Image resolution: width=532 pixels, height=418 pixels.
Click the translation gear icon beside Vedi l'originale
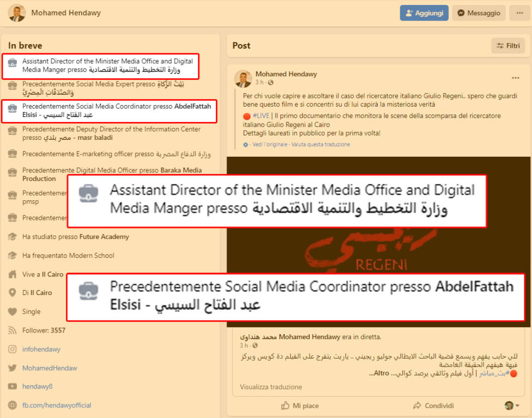pyautogui.click(x=246, y=145)
